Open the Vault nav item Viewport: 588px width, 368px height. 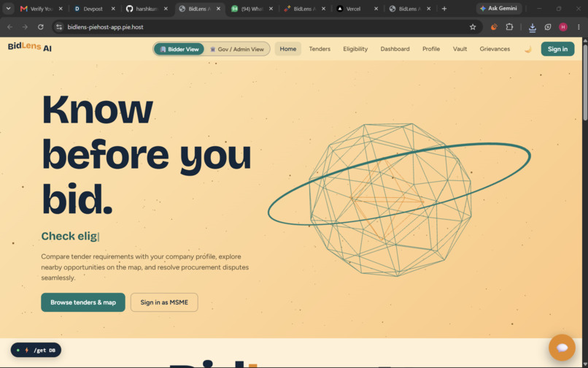click(460, 49)
